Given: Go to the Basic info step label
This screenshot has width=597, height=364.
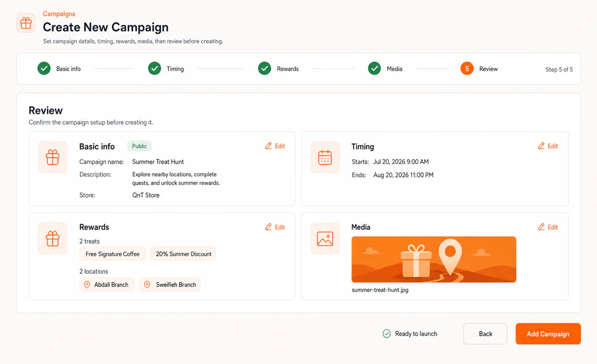Looking at the screenshot, I should [x=68, y=69].
